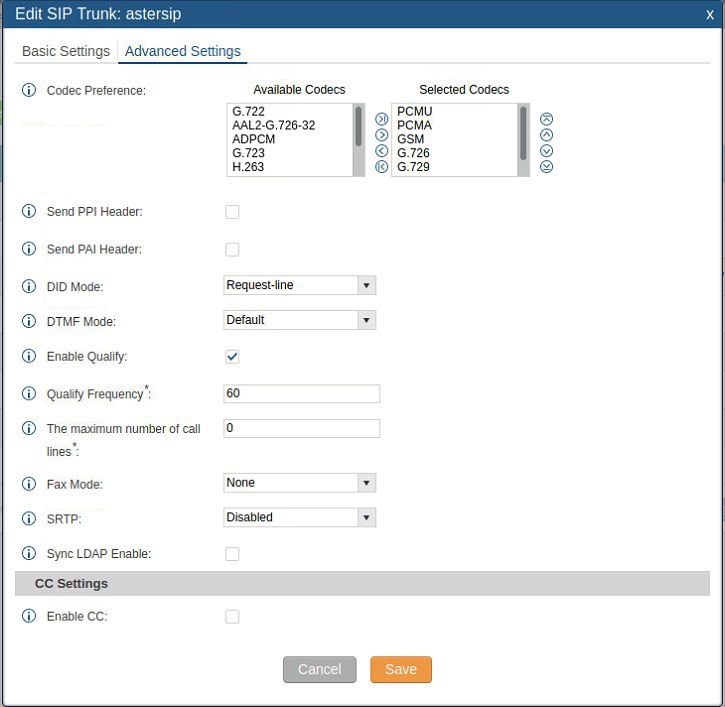
Task: Click the Qualify Frequency input field
Action: pyautogui.click(x=301, y=393)
